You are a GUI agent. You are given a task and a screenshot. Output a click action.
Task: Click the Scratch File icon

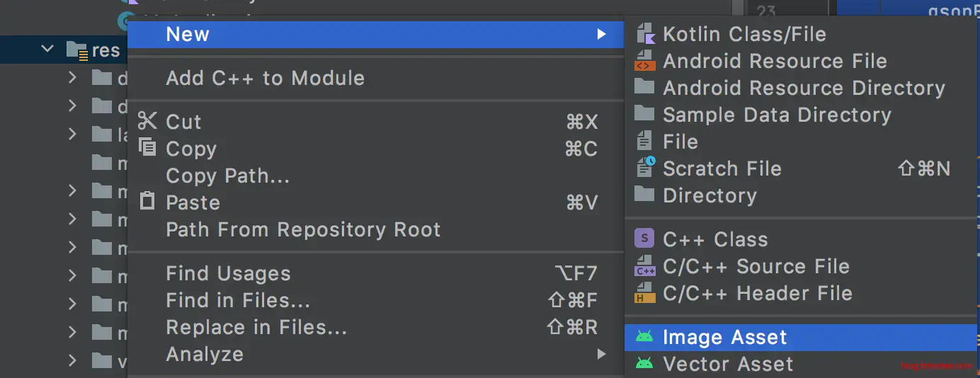coord(645,168)
